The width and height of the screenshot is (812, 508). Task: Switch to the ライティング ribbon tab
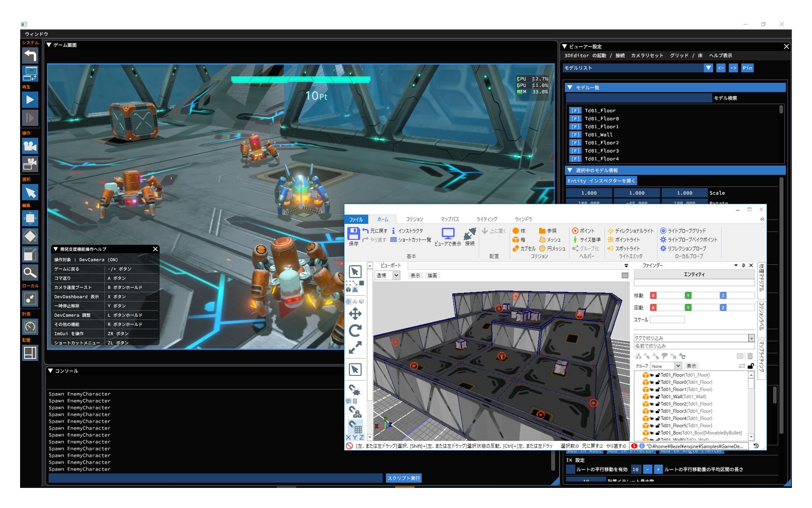486,219
